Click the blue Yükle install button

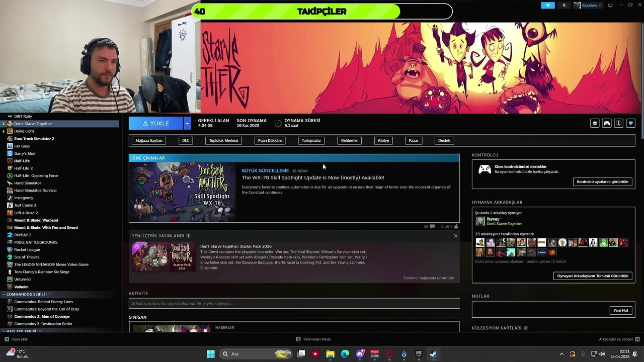(x=156, y=123)
